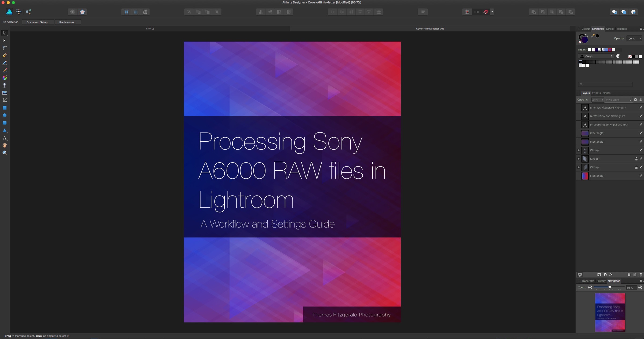This screenshot has height=339, width=644.
Task: Open the Navigator panel options menu
Action: [x=641, y=281]
